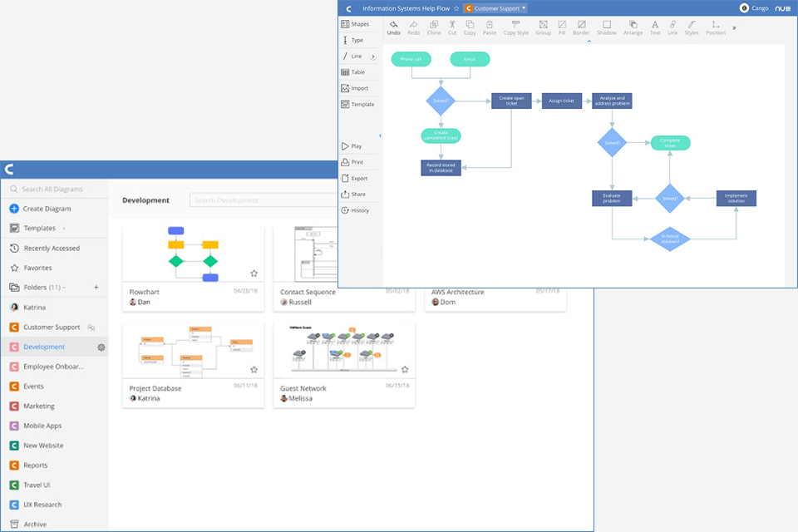Select the Type tool in the sidebar
Viewport: 798px width, 532px height.
(x=352, y=40)
